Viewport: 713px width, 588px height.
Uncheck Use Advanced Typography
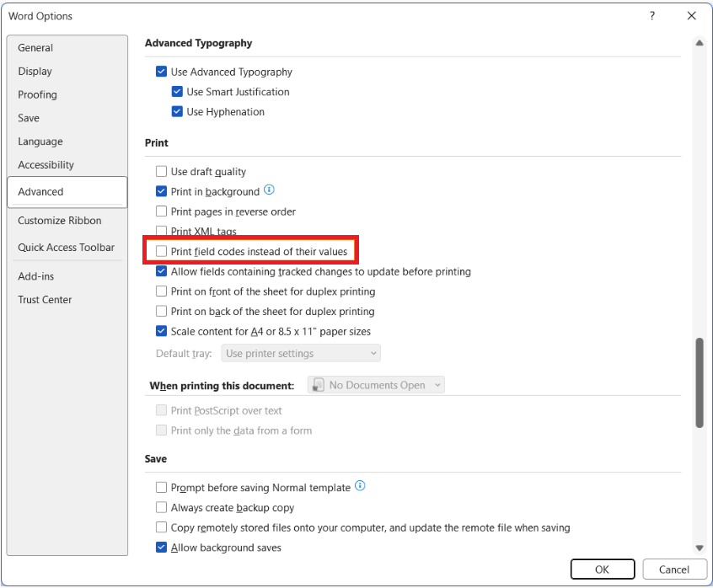tap(162, 72)
